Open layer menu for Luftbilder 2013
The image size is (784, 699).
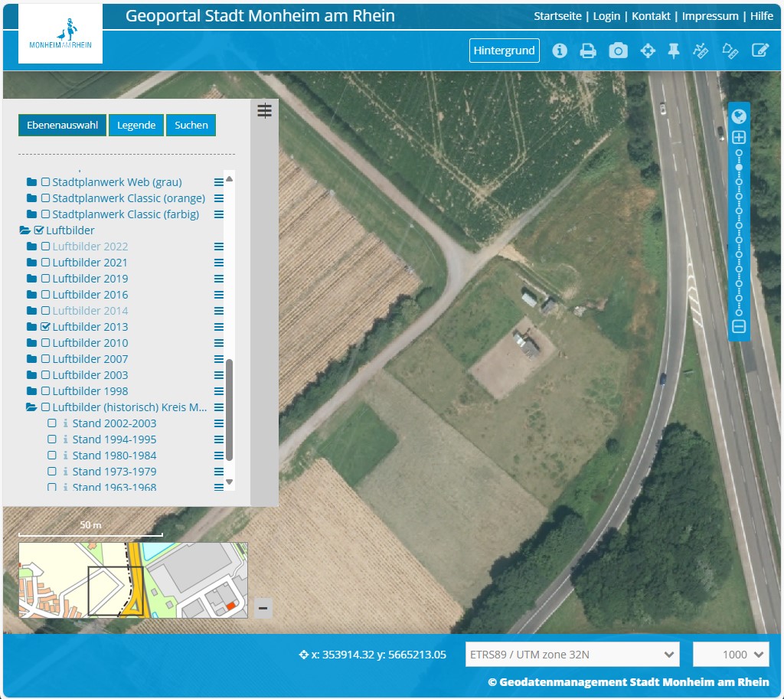point(218,327)
